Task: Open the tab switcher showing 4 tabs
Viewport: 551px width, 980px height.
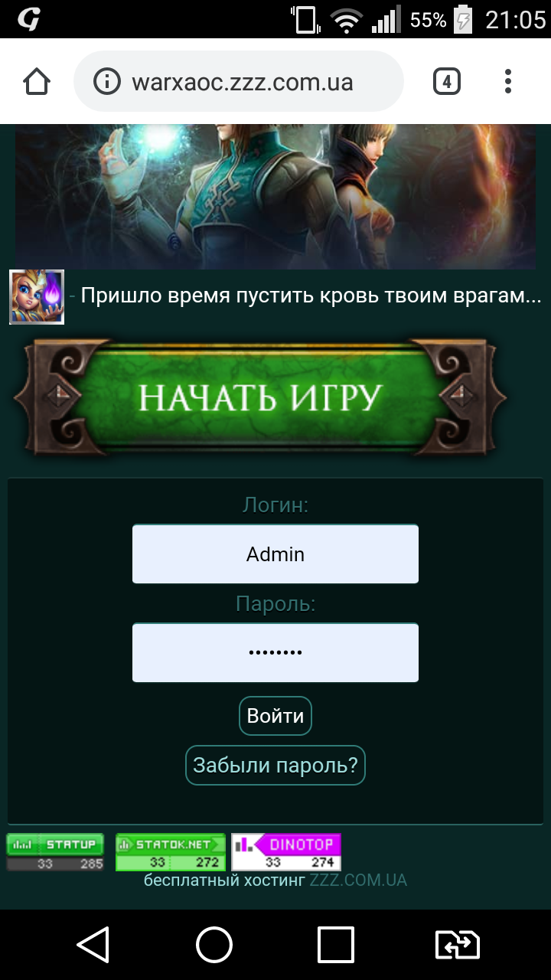Action: [447, 81]
